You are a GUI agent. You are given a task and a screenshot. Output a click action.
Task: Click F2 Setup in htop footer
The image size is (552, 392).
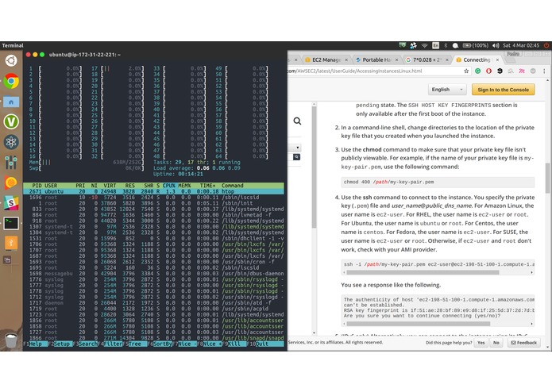[x=62, y=344]
